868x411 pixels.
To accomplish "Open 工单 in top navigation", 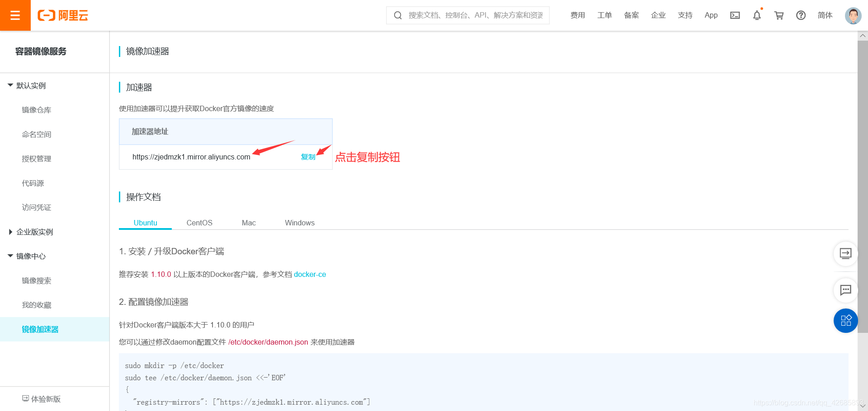I will coord(604,15).
